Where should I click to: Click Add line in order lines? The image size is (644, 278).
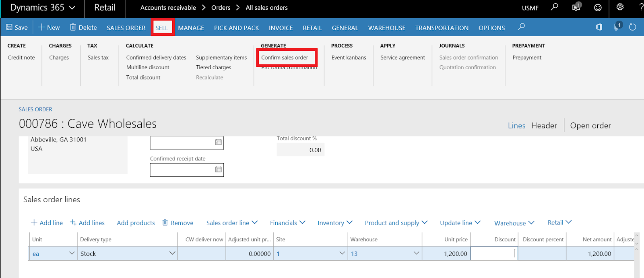click(47, 223)
